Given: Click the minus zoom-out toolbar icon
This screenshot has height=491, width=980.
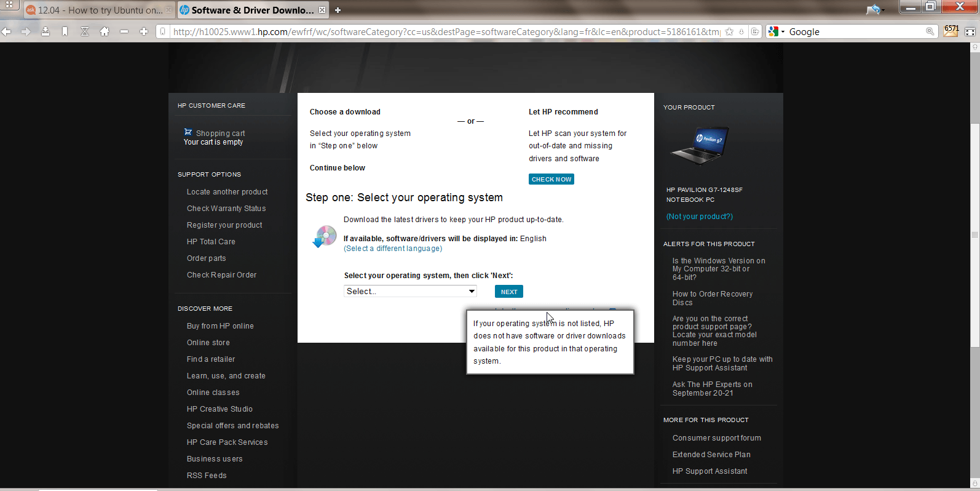Looking at the screenshot, I should point(124,31).
